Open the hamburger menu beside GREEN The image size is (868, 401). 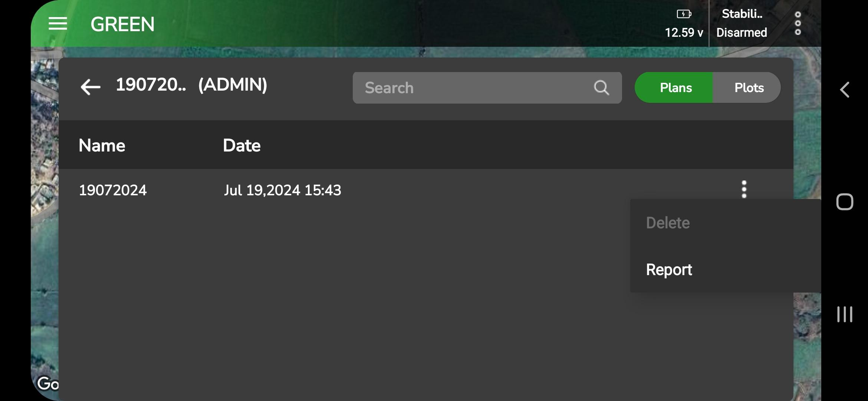click(57, 23)
